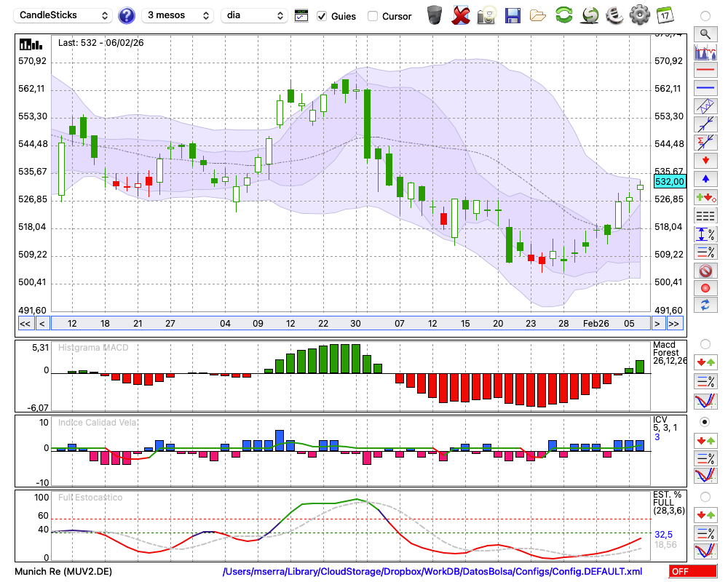Open the CandleSticks chart type dropdown
Screen dimensions: 728x582
64,15
